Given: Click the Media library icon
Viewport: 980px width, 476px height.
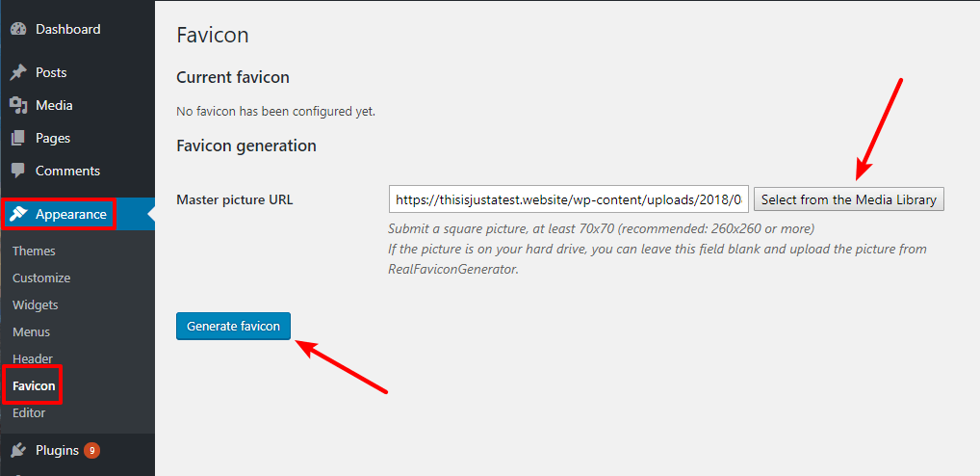Looking at the screenshot, I should [x=18, y=105].
